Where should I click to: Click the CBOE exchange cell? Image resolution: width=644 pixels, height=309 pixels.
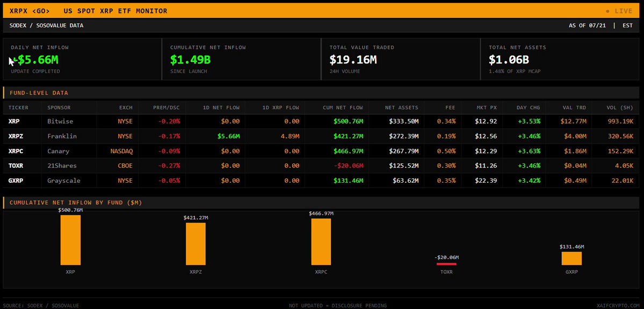[x=125, y=166]
